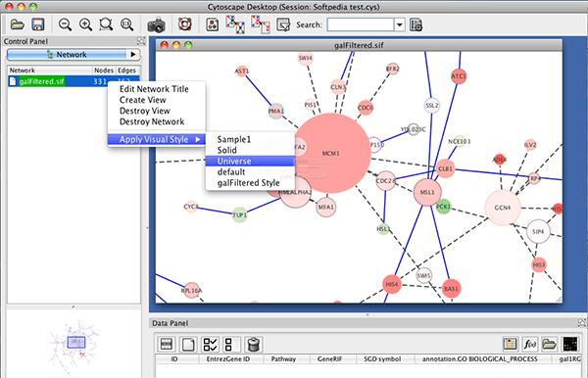Zoom out using the minus magnifier
The image size is (588, 378).
click(66, 24)
